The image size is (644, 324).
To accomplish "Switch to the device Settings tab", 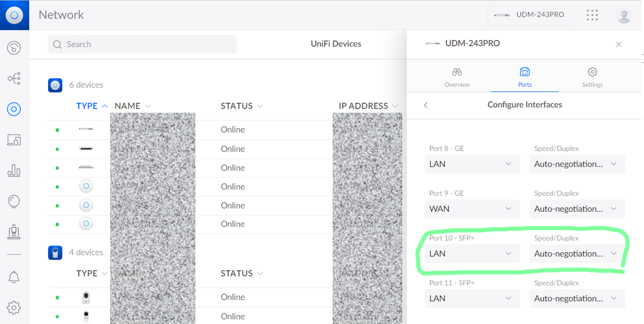I will [x=592, y=77].
